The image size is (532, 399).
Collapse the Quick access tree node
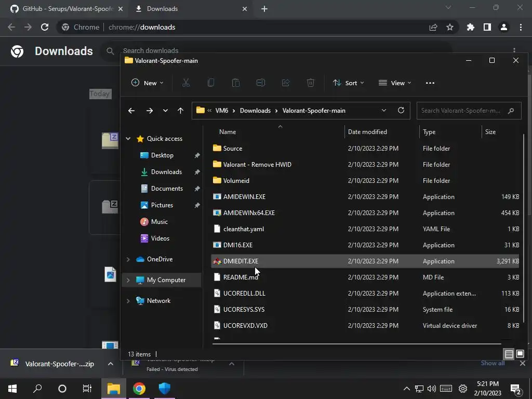click(x=128, y=138)
